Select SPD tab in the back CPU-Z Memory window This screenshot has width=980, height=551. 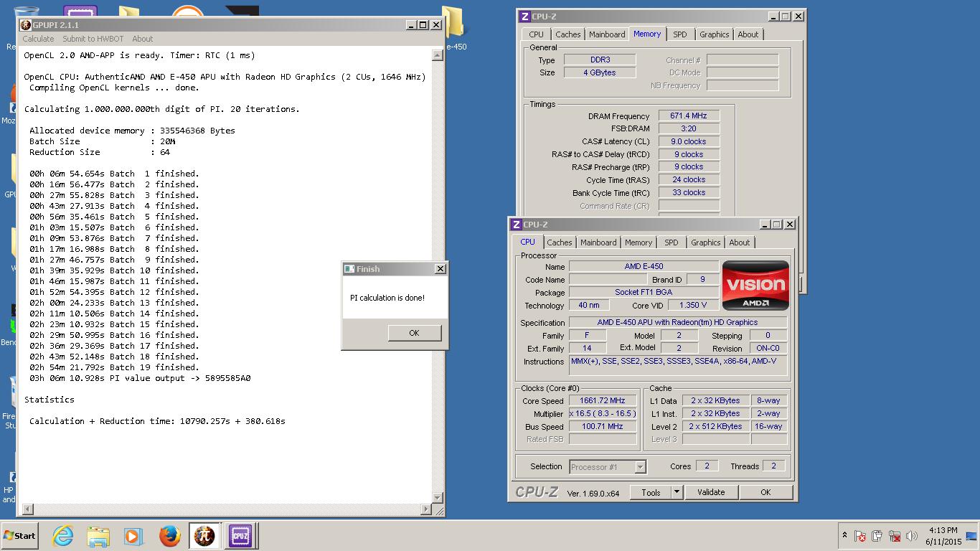point(680,34)
